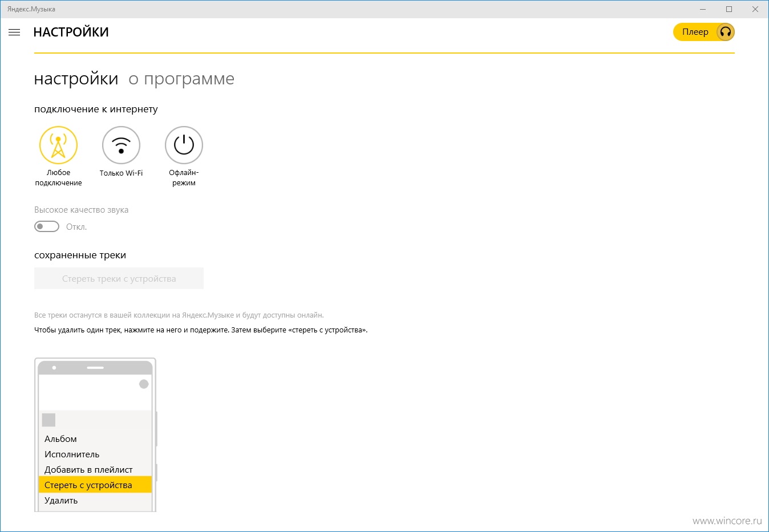Maximize the Яндекс.Музыка window
This screenshot has width=769, height=532.
729,9
